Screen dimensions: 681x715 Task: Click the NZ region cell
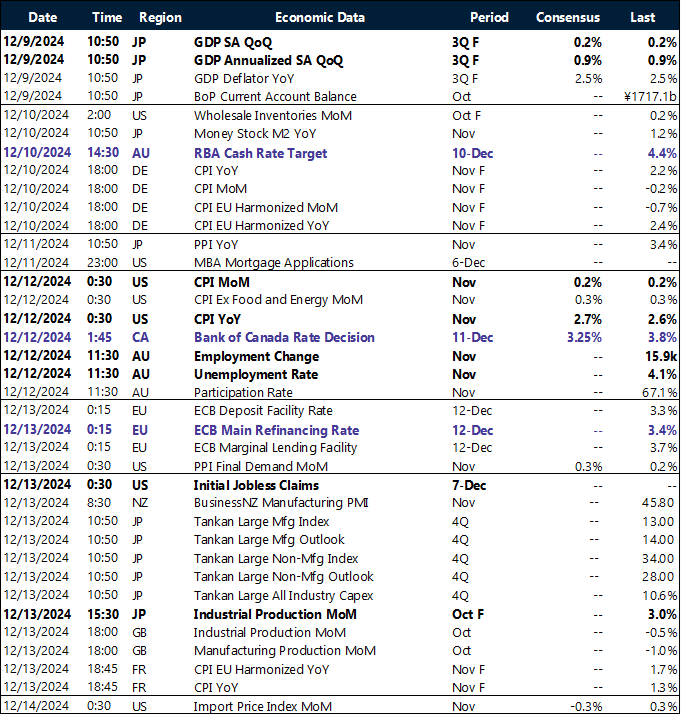point(140,503)
